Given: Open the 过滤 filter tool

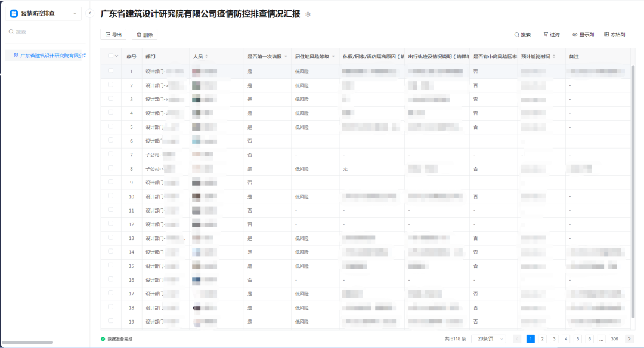Looking at the screenshot, I should [x=552, y=35].
